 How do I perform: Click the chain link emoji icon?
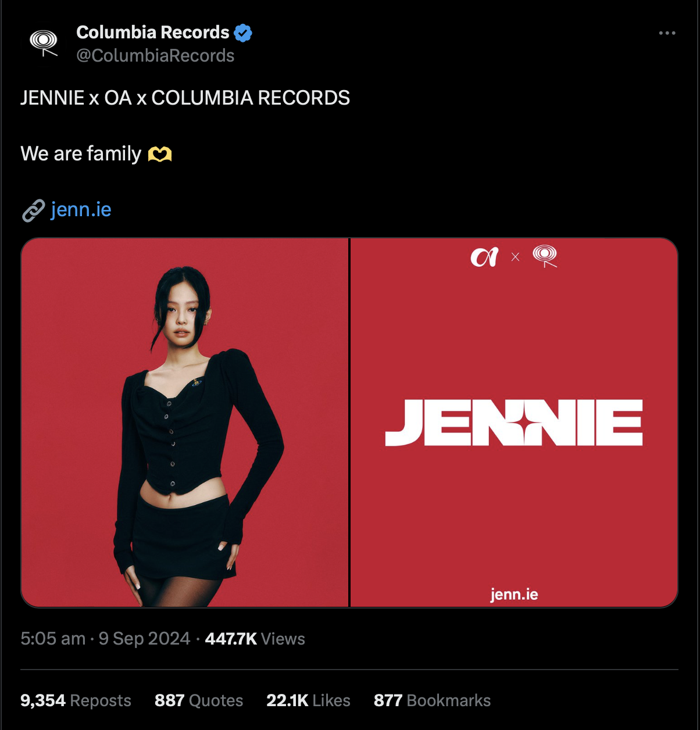tap(33, 210)
